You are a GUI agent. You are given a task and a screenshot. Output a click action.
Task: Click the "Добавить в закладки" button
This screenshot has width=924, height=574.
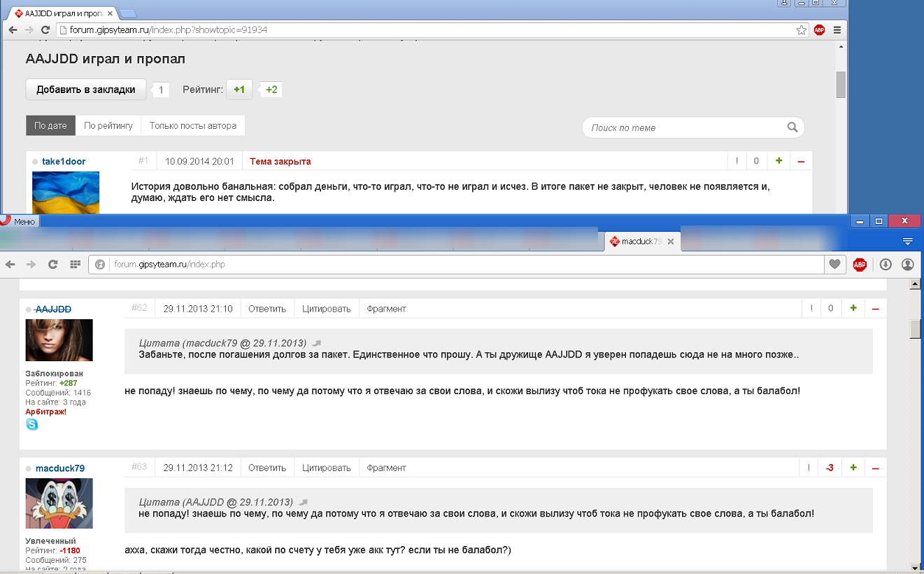coord(86,90)
